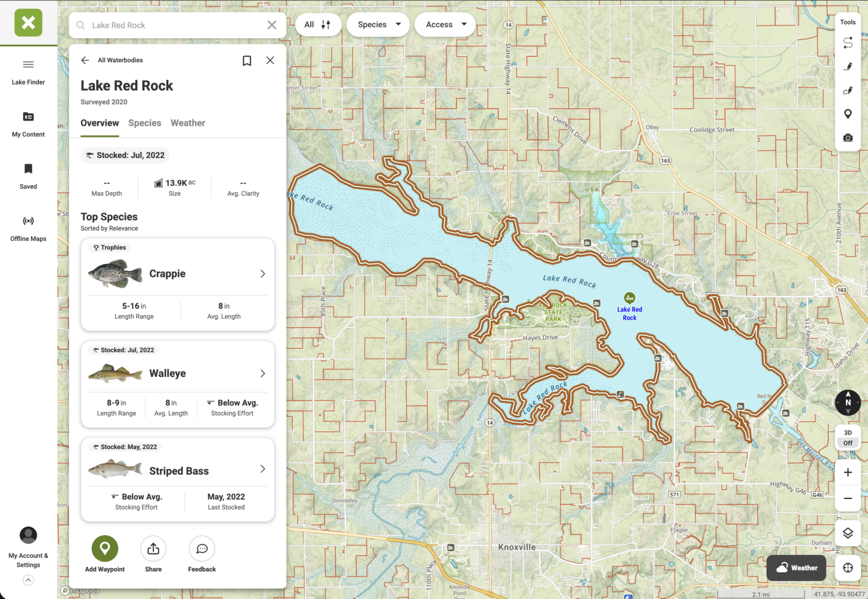
Task: Open the Species filter dropdown
Action: 379,25
